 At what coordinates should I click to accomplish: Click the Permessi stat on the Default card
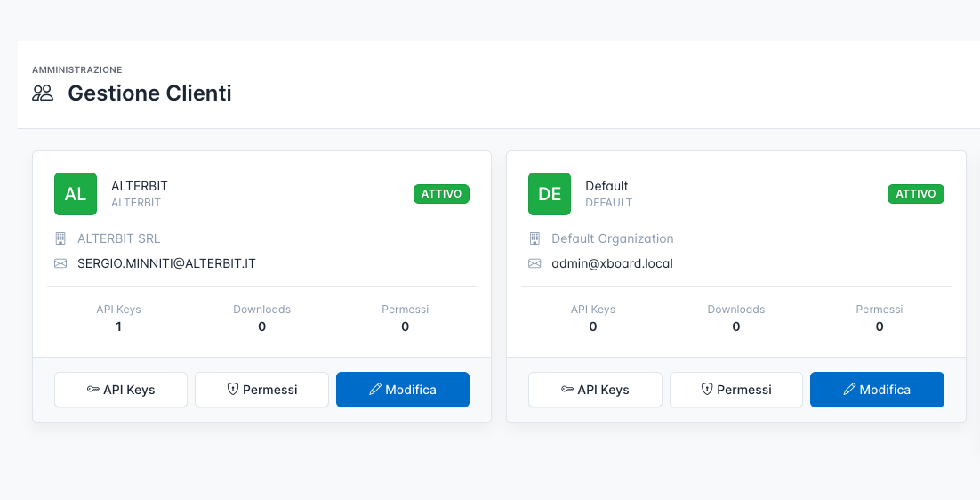880,319
